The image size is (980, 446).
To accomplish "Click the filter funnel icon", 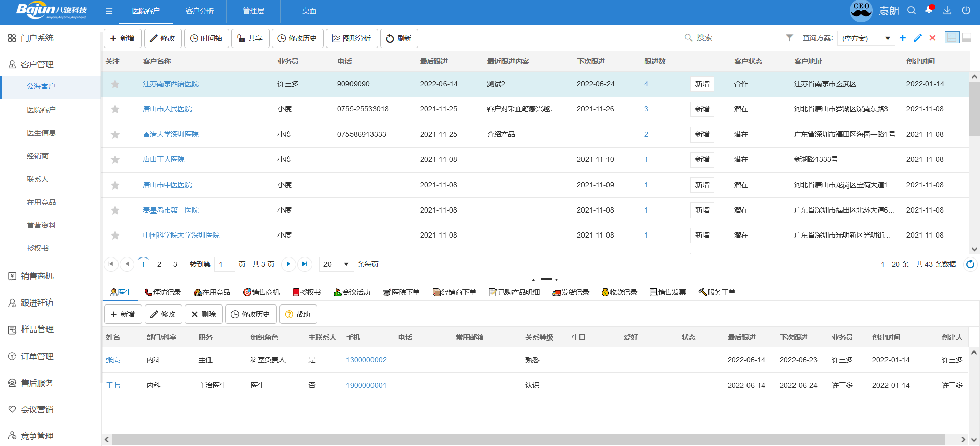I will (x=789, y=38).
